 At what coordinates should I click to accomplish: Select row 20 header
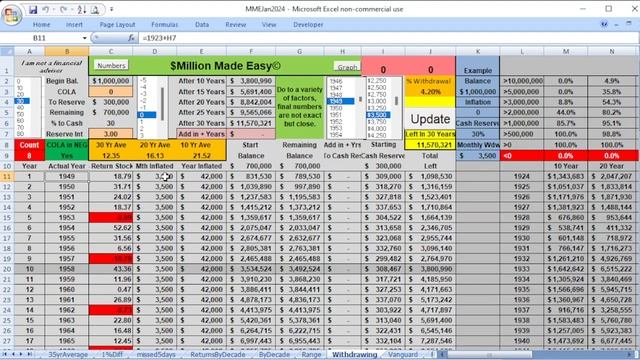[7, 269]
